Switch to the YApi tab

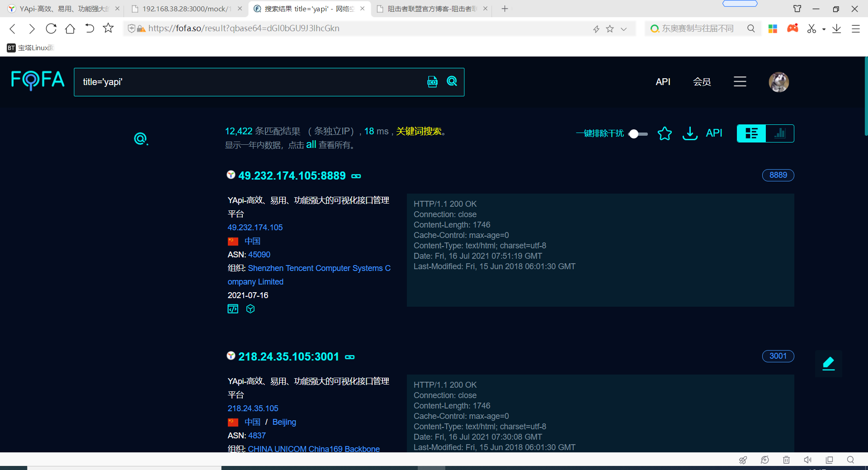[63, 9]
